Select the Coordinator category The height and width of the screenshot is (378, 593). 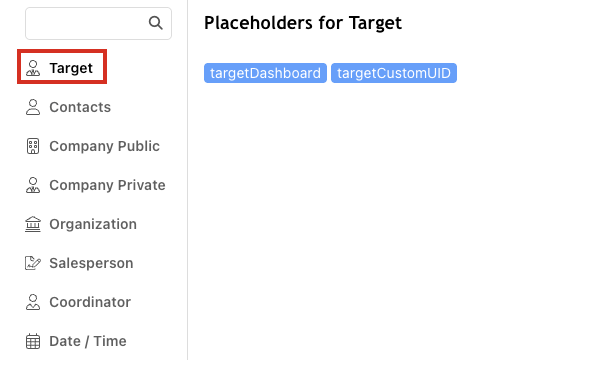point(78,302)
